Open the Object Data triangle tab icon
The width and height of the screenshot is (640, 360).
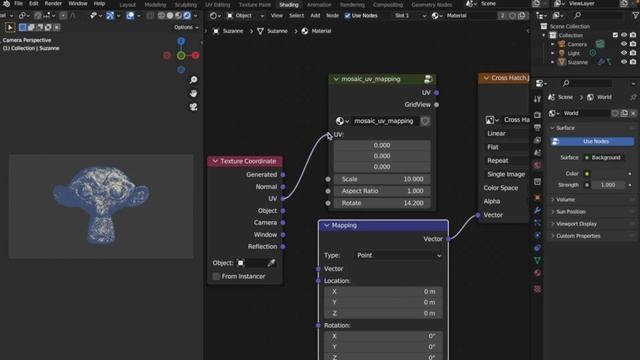537,260
